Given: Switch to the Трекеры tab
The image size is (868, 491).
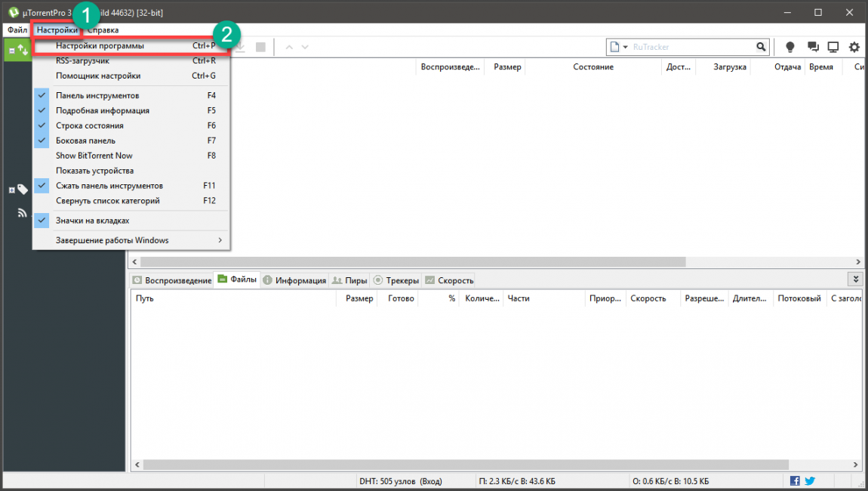Looking at the screenshot, I should (396, 280).
